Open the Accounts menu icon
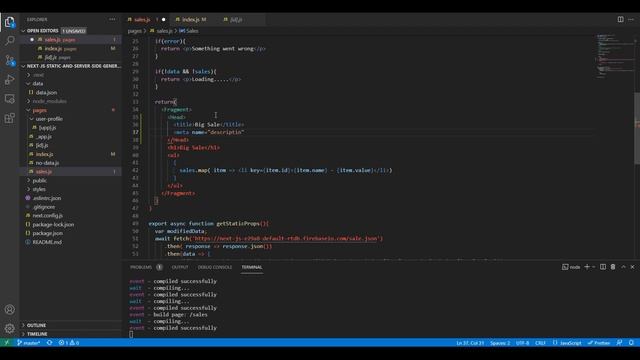This screenshot has width=640, height=360. 9,309
